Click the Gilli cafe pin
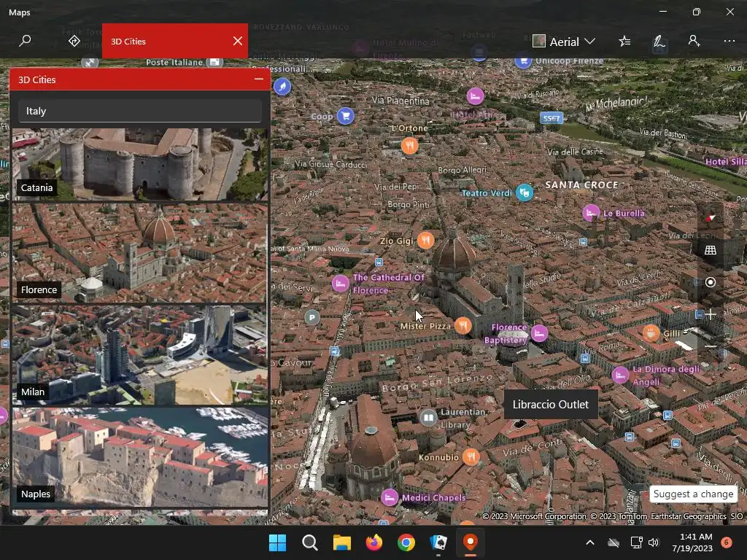 tap(651, 332)
